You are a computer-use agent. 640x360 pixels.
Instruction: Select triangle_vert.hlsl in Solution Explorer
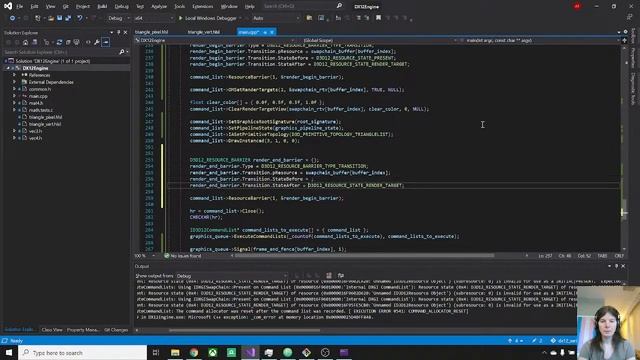[x=45, y=124]
